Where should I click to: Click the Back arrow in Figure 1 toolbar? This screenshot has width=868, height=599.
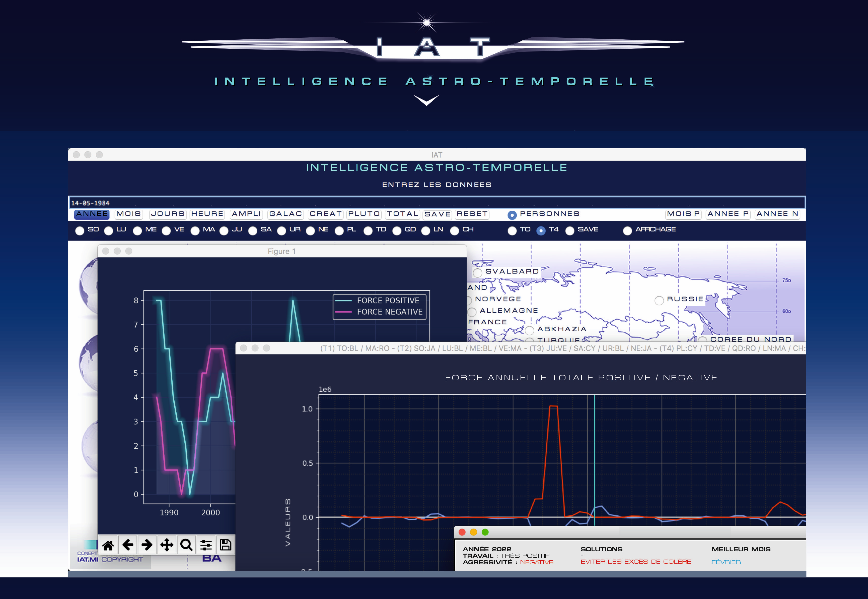128,545
